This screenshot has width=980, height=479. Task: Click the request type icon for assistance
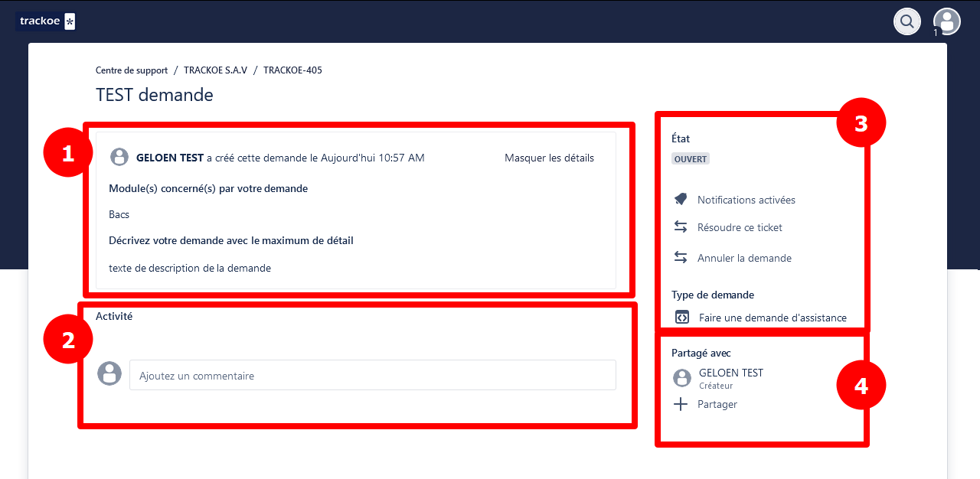tap(682, 318)
